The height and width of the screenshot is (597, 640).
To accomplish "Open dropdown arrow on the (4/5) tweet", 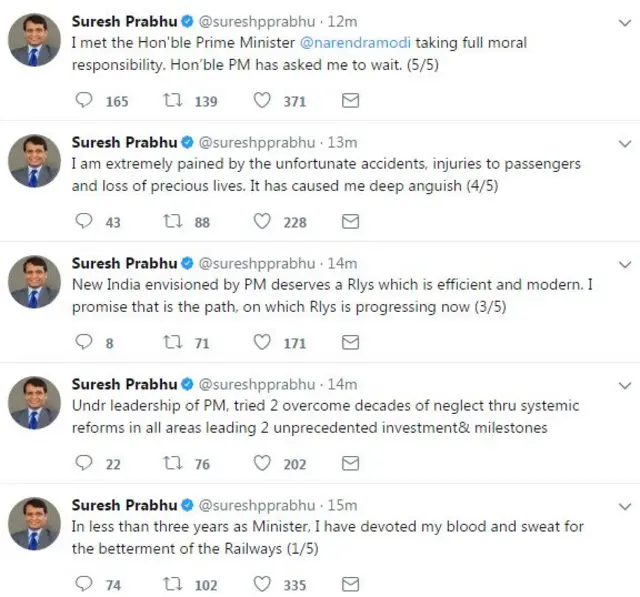I will [625, 143].
